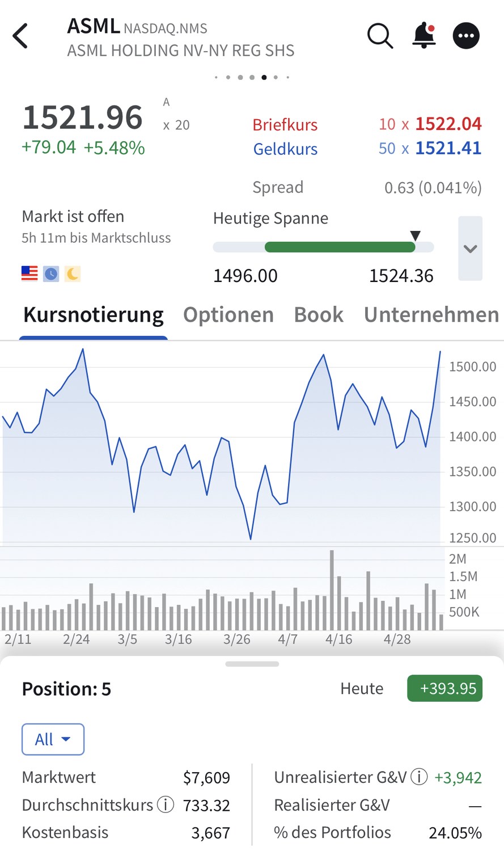The height and width of the screenshot is (851, 504).
Task: Tap the Heutige Spanne range bar
Action: [x=323, y=247]
